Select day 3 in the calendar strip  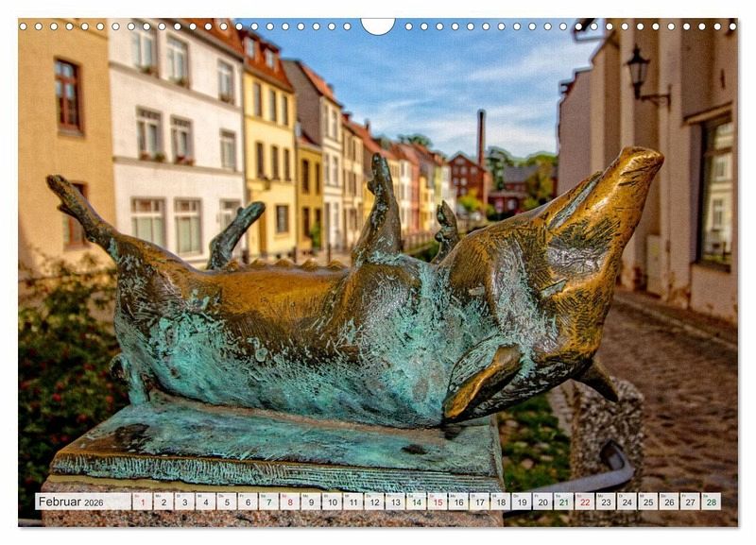184,502
